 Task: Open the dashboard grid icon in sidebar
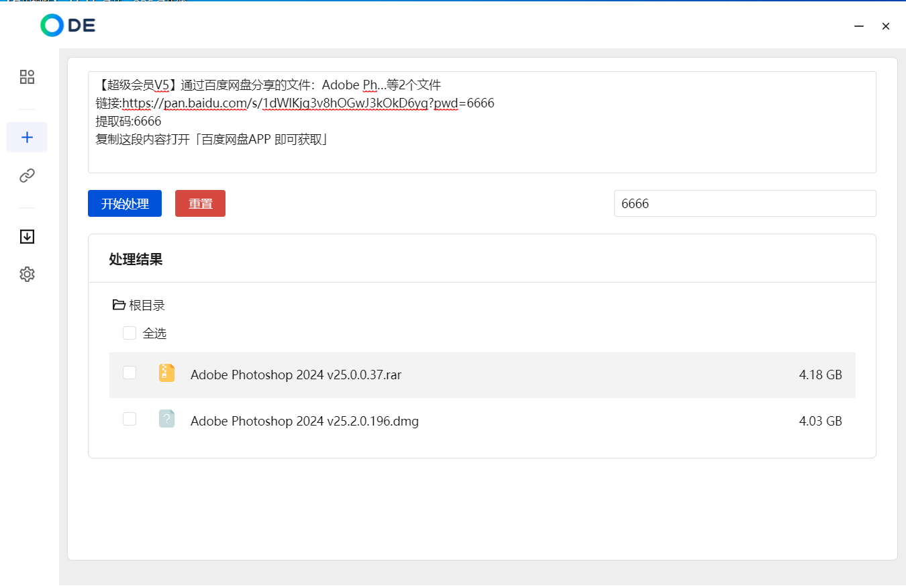coord(27,77)
